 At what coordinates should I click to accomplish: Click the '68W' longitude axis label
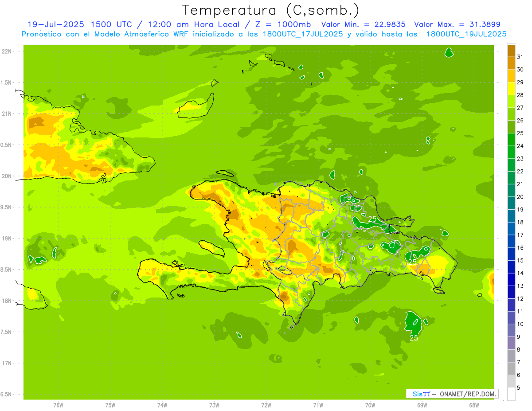tap(474, 405)
